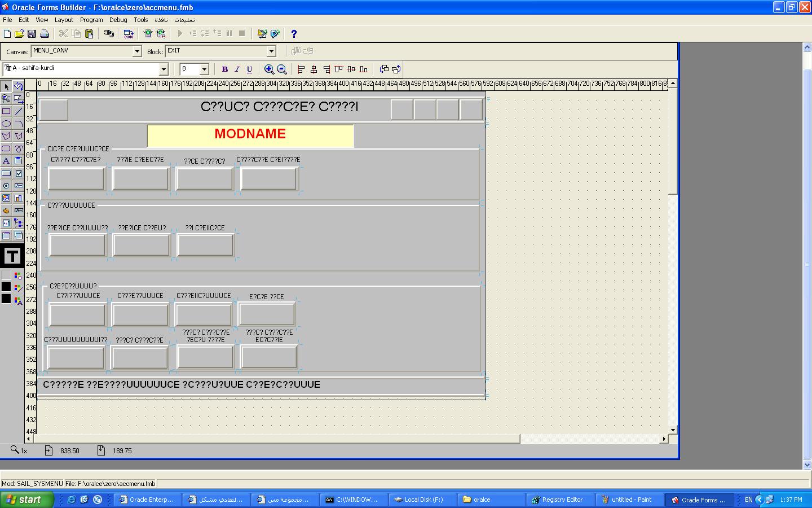This screenshot has height=508, width=812.
Task: Open the Program menu
Action: click(x=91, y=20)
